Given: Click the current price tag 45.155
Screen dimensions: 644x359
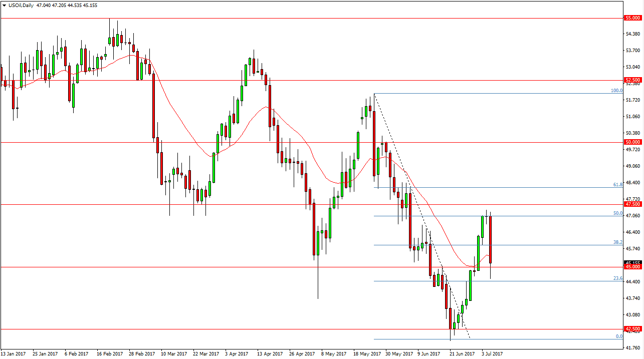Looking at the screenshot, I should click(x=633, y=262).
